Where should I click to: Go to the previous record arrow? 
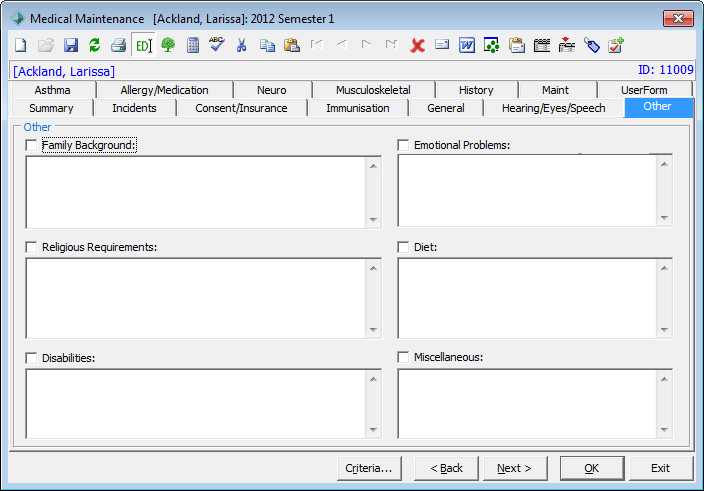tap(342, 44)
